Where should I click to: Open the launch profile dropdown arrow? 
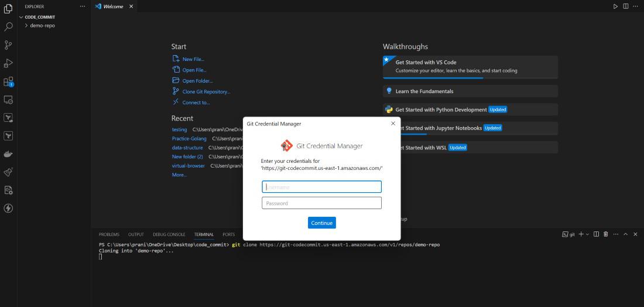pos(587,234)
